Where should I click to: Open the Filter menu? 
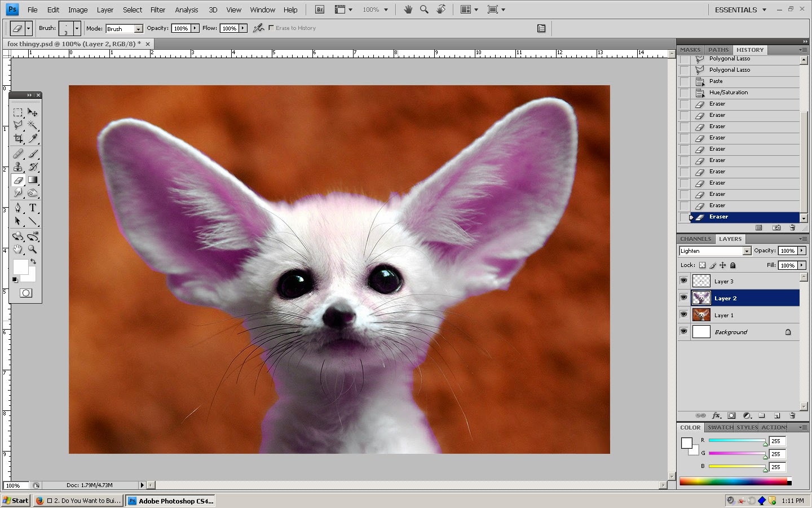[x=157, y=10]
